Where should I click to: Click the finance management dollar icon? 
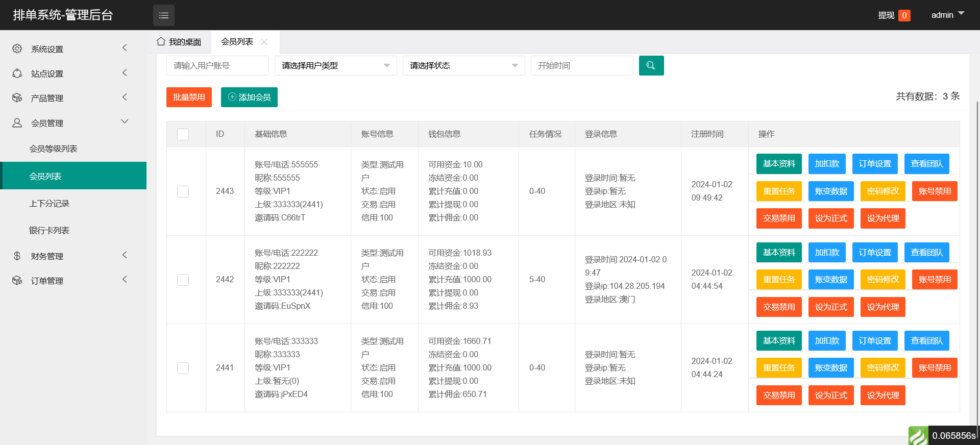pyautogui.click(x=17, y=256)
